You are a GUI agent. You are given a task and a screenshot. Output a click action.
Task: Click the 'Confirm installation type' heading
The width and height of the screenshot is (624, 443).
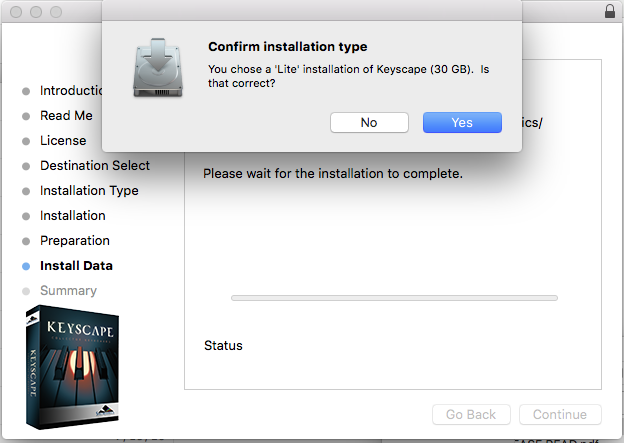[x=287, y=47]
